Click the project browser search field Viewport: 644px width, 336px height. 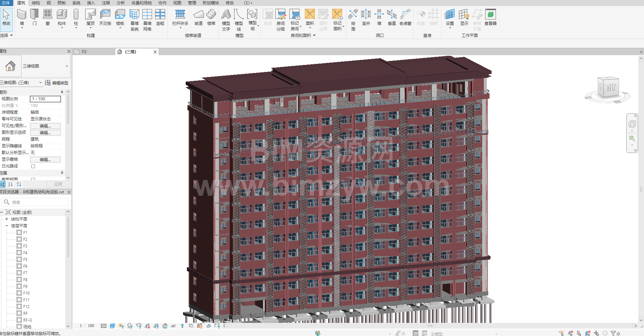35,202
